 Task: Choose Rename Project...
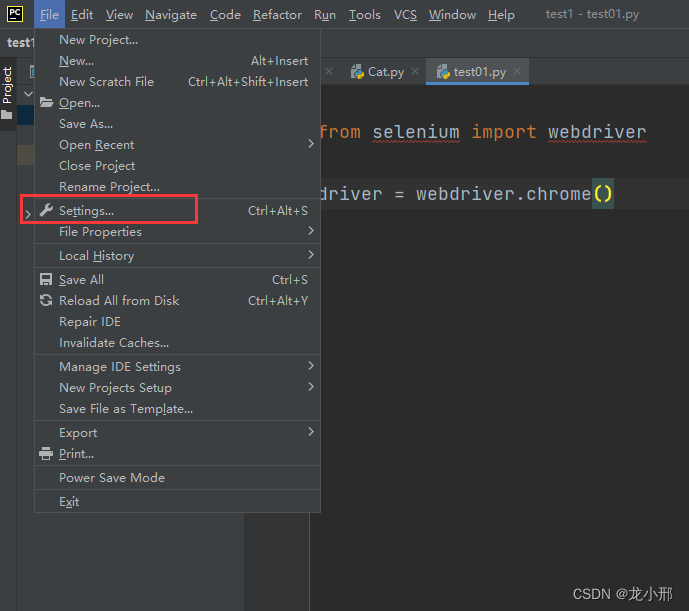(x=178, y=187)
